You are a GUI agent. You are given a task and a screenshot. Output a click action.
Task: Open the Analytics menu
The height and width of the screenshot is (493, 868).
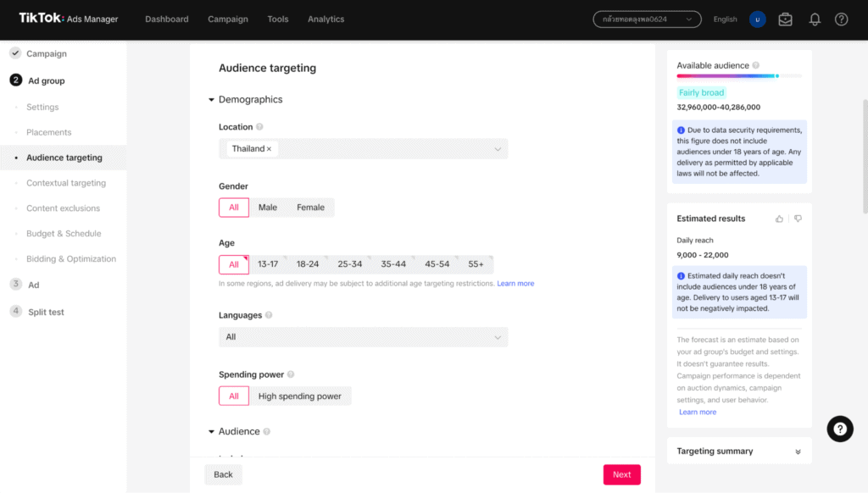coord(326,19)
